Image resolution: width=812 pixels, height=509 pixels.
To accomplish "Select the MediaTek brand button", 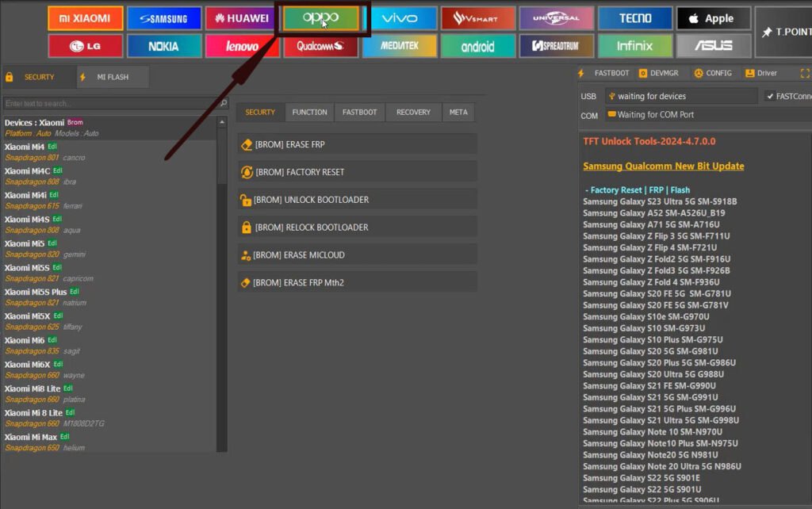I will tap(400, 46).
